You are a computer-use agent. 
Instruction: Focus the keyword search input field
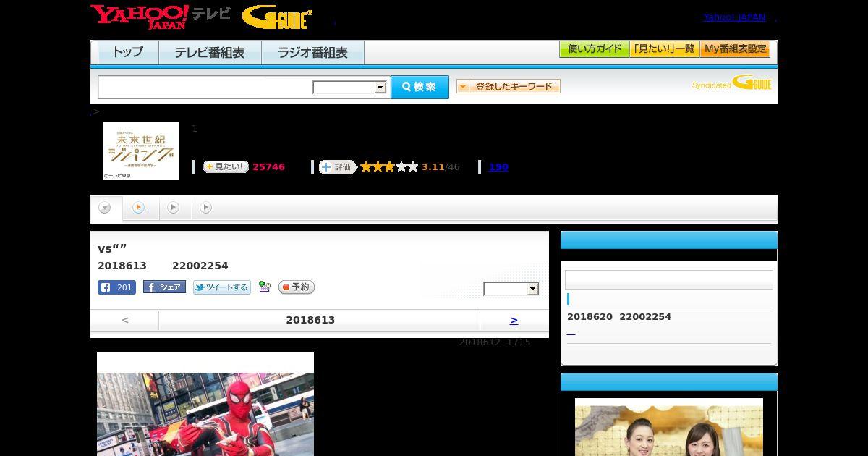[x=205, y=87]
